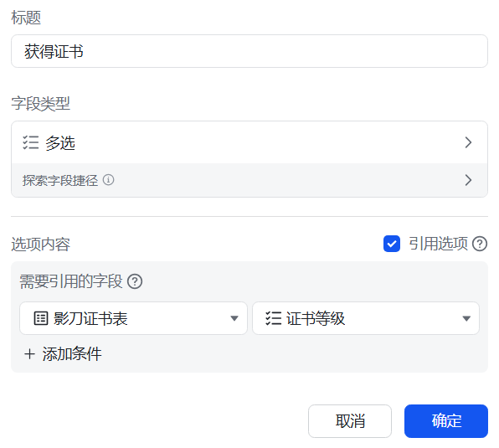Click the 获得证书 title input field

tap(249, 51)
